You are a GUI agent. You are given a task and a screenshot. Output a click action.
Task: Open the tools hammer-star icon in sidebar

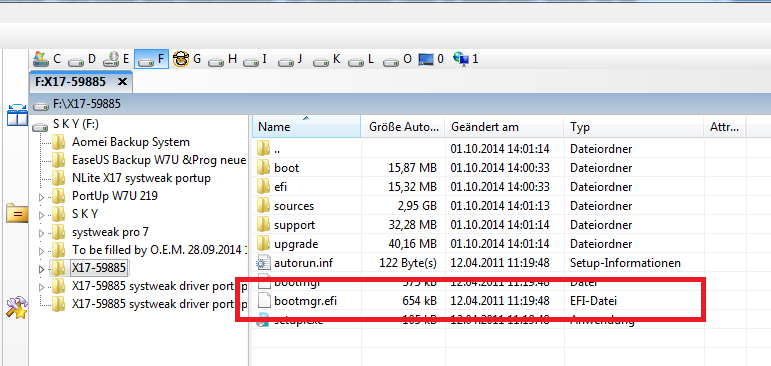[x=17, y=308]
